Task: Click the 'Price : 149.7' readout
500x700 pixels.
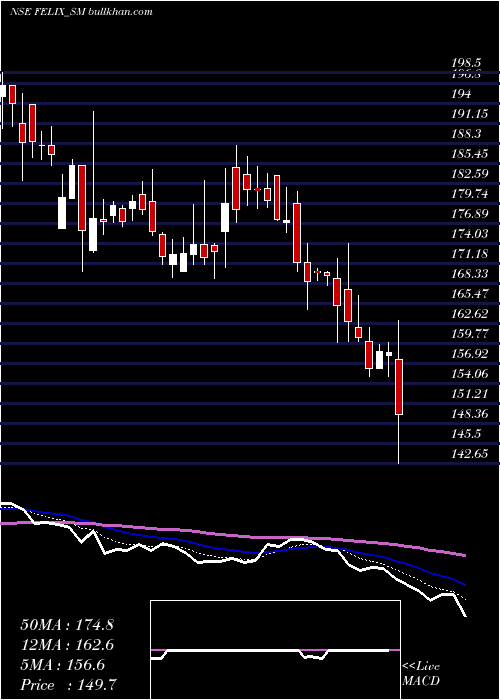Action: click(x=69, y=685)
